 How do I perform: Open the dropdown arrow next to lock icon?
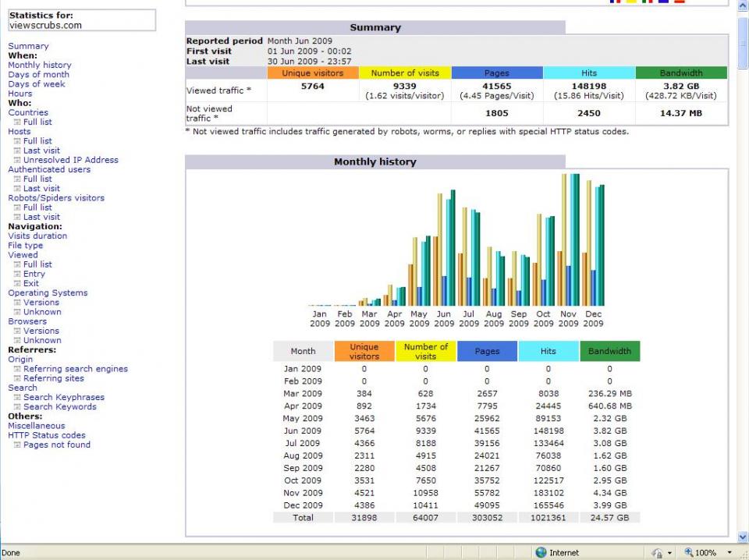click(669, 553)
